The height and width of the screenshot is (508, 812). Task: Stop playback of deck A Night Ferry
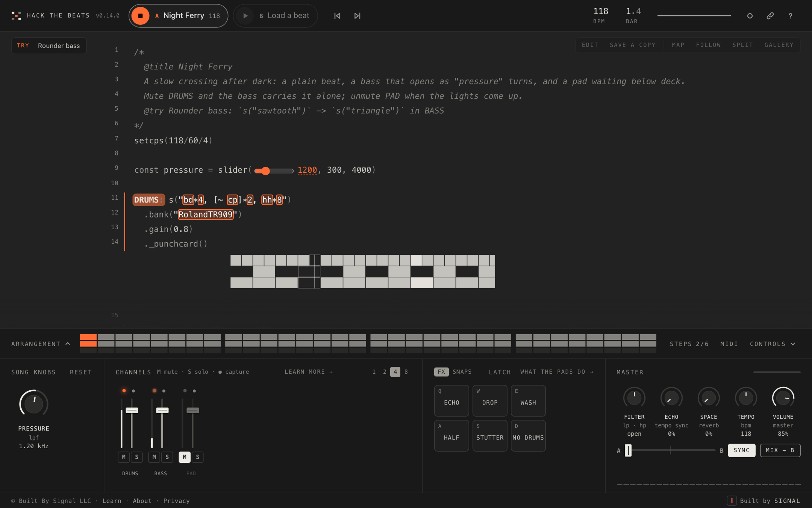140,16
